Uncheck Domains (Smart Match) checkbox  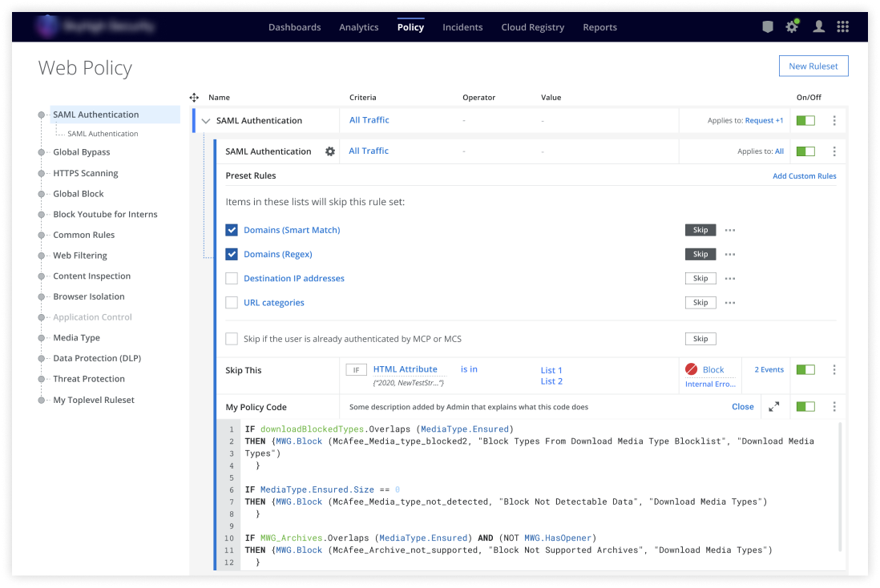232,230
